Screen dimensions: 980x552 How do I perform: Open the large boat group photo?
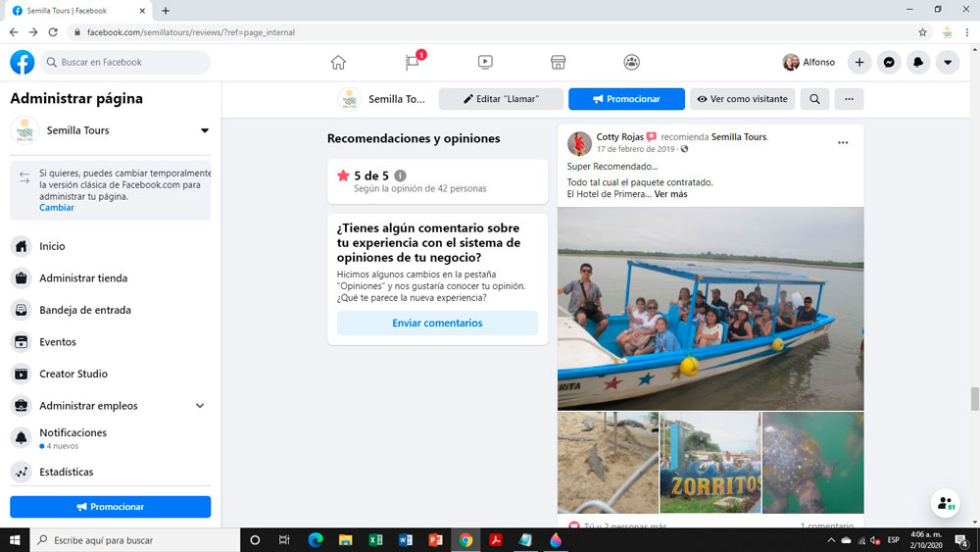(710, 309)
